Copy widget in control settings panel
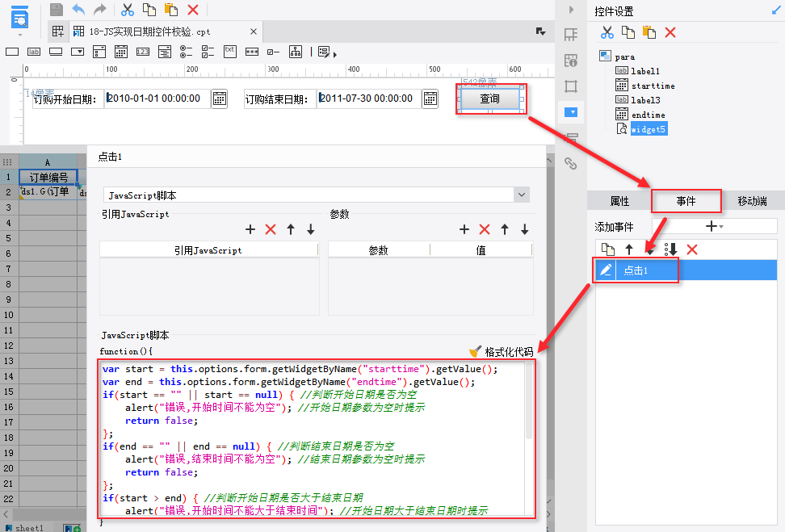The image size is (785, 532). pyautogui.click(x=628, y=32)
